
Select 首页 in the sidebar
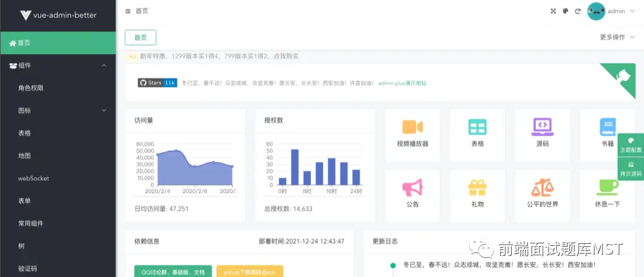click(58, 43)
